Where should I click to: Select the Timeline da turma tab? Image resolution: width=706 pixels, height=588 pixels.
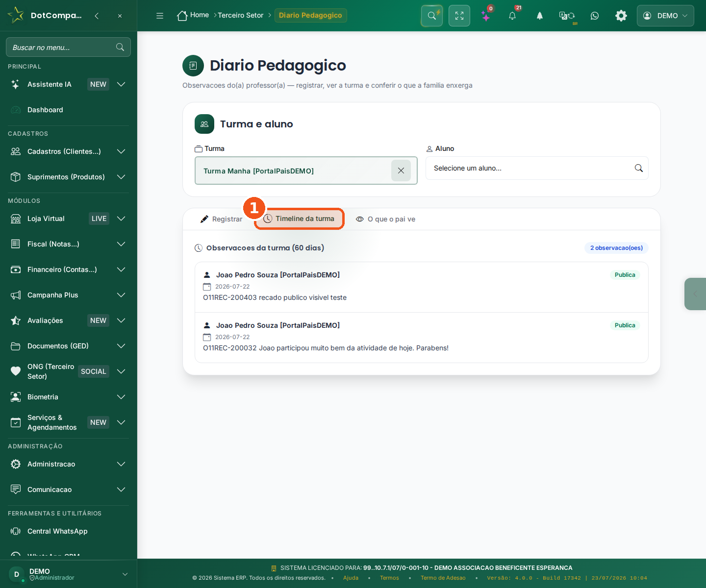299,219
